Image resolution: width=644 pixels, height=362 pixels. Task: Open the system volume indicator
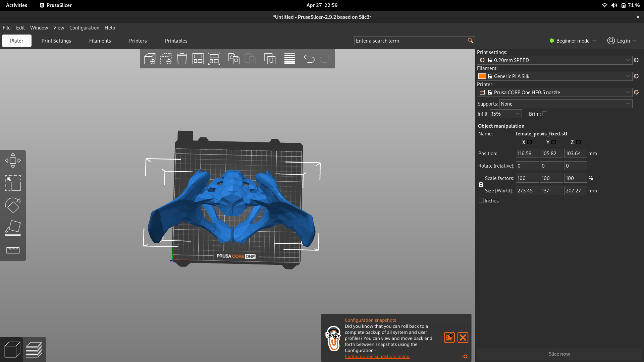click(x=614, y=5)
